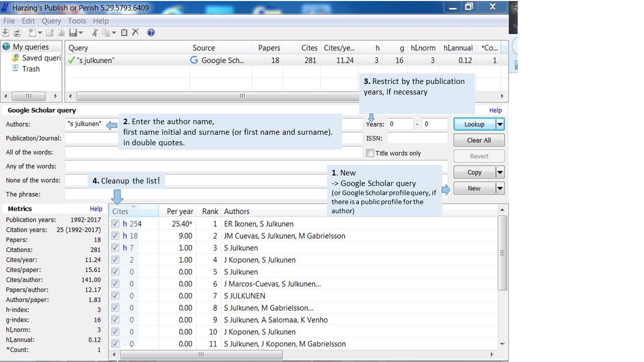644x362 pixels.
Task: Sort results by Cites column header
Action: coord(134,211)
